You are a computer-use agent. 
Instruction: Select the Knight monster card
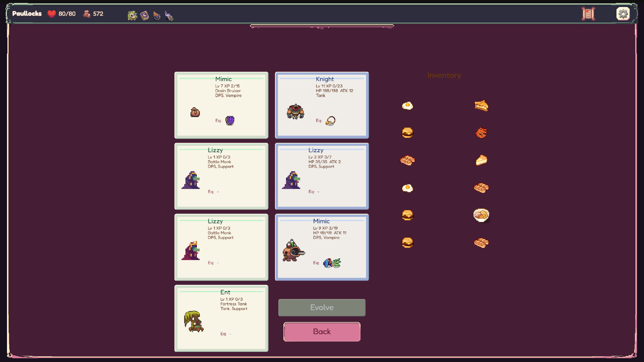pos(322,105)
